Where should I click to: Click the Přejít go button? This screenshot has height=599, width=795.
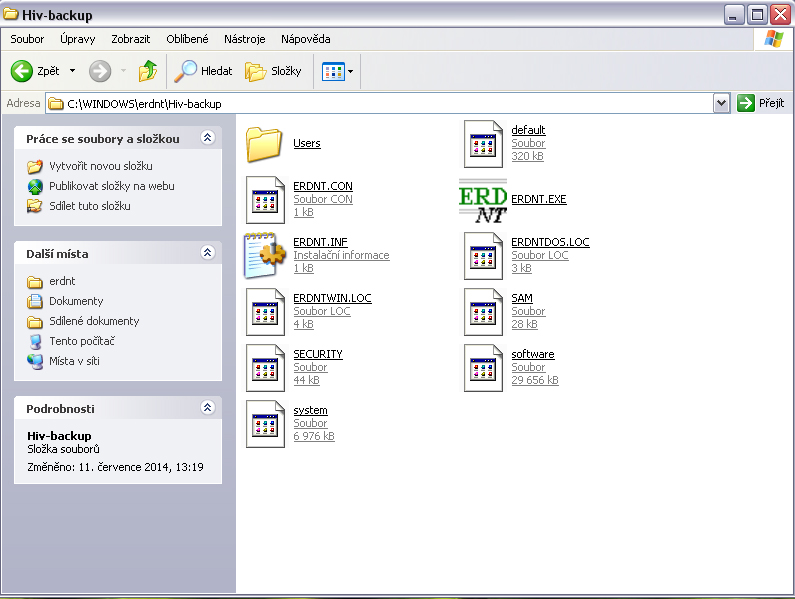coord(761,103)
